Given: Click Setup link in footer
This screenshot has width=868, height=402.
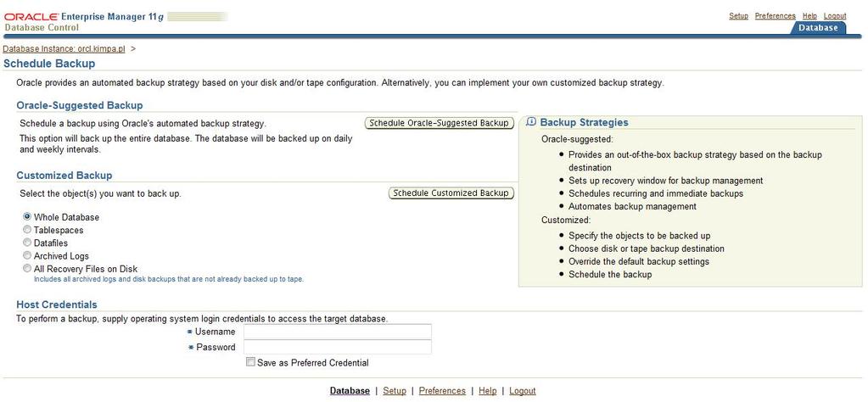Looking at the screenshot, I should [395, 390].
